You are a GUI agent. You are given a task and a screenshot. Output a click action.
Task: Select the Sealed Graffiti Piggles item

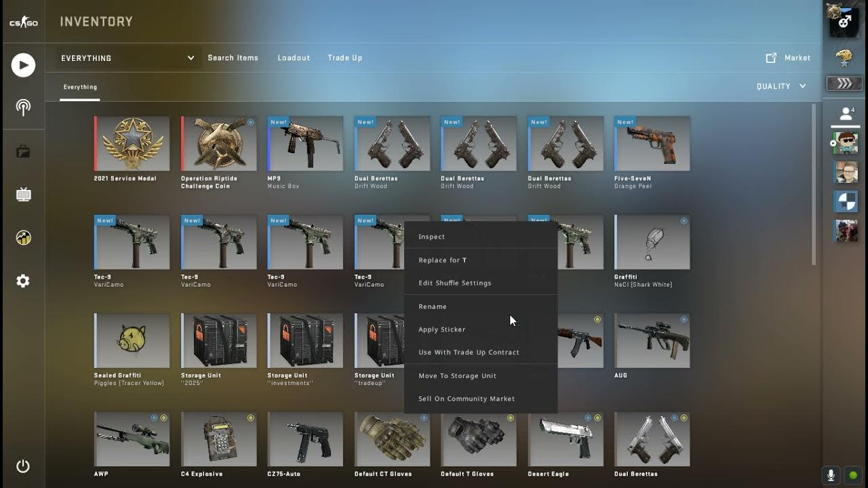(x=132, y=341)
